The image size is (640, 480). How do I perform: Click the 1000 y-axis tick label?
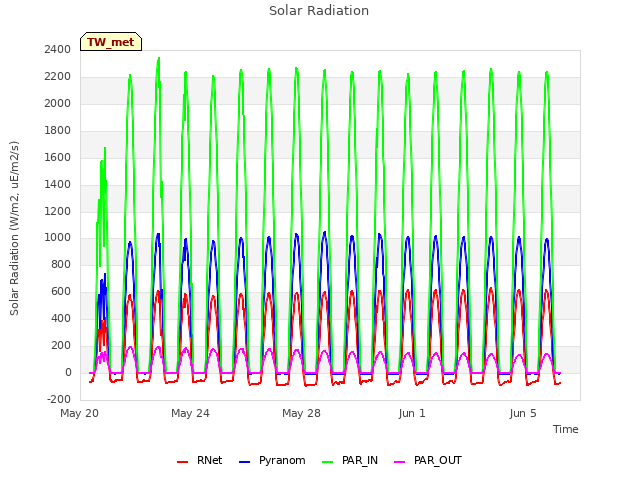click(58, 238)
